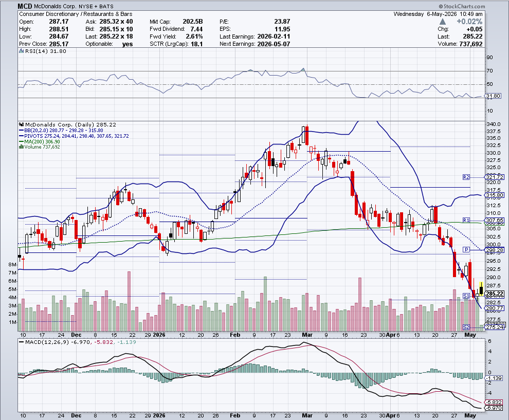Click the 280.77 lower Bollinger band tag

tap(495, 308)
